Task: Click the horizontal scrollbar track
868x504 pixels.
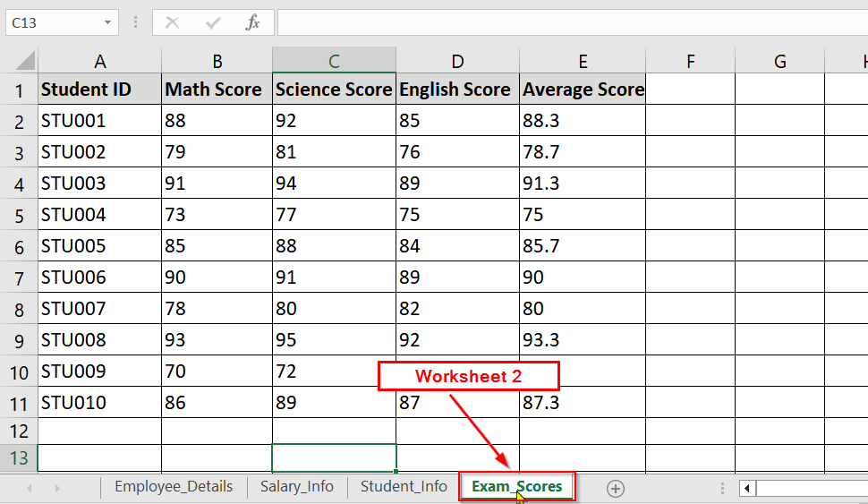Action: point(812,489)
